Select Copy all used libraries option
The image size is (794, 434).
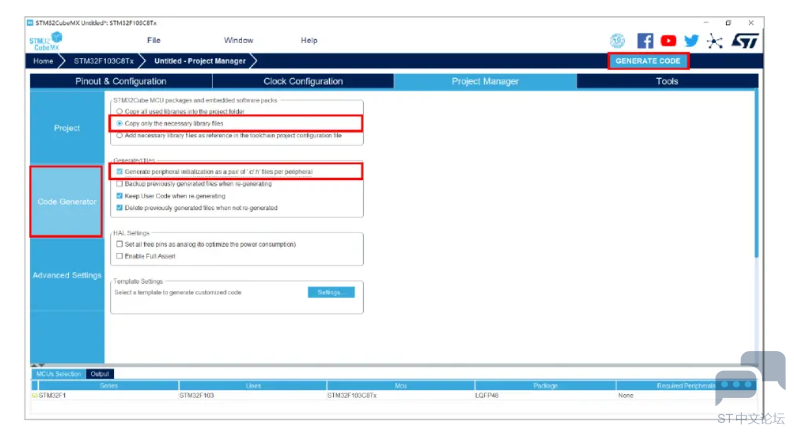(x=120, y=112)
